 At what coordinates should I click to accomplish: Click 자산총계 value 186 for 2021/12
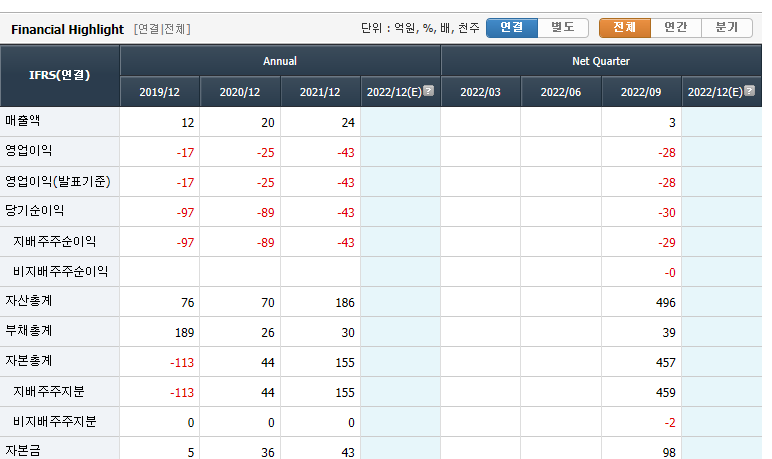345,303
